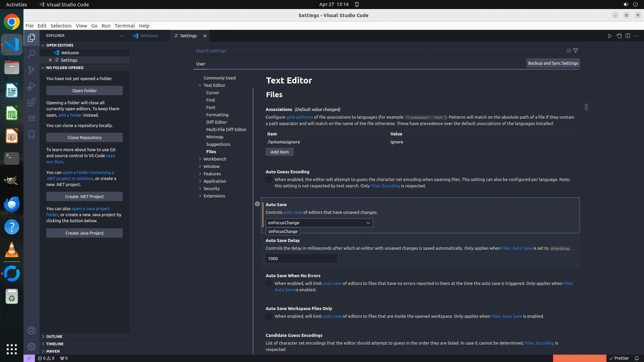Click the Add Item button

[279, 152]
